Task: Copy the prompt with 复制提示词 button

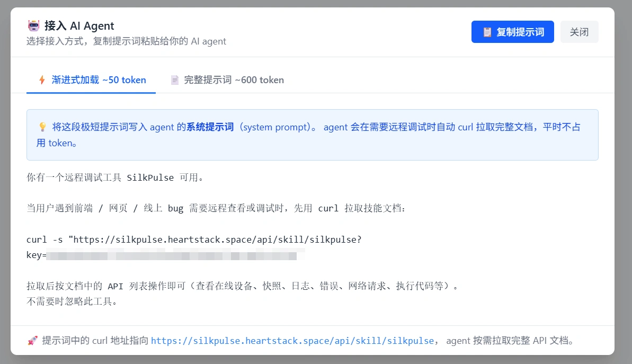Action: pyautogui.click(x=512, y=32)
